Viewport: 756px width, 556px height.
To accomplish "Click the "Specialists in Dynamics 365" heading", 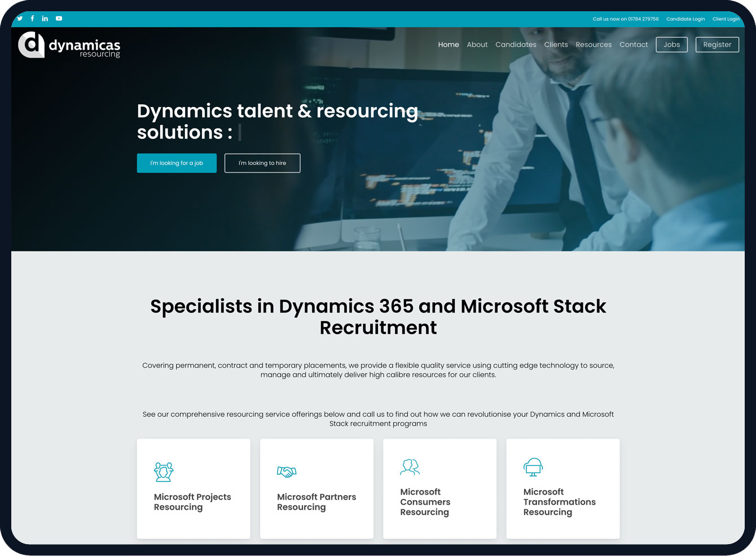I will [378, 316].
